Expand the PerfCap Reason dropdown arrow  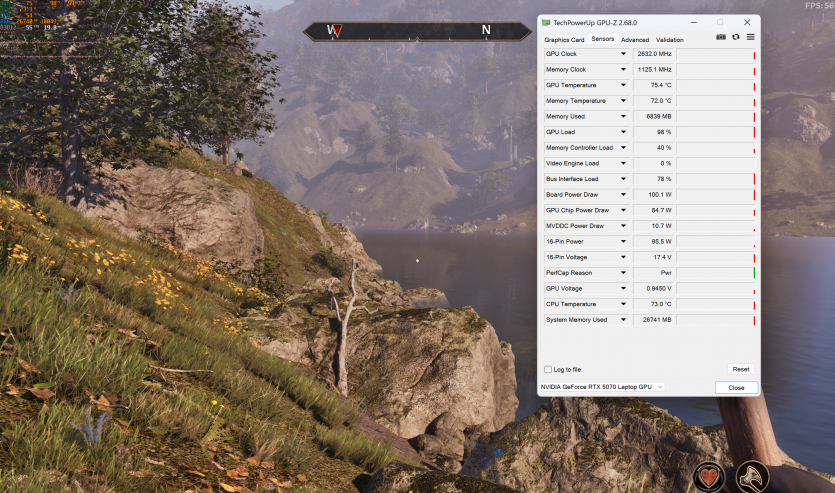623,273
